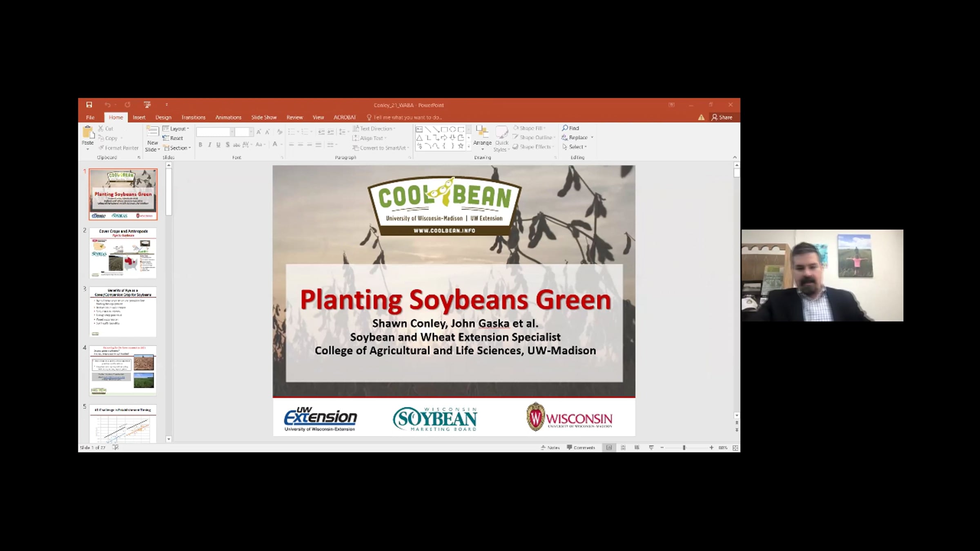Click the Share button
Image resolution: width=980 pixels, height=551 pixels.
point(722,117)
